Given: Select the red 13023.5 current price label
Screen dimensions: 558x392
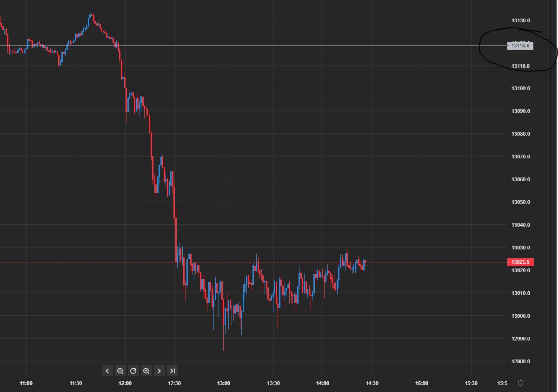Looking at the screenshot, I should coord(520,262).
